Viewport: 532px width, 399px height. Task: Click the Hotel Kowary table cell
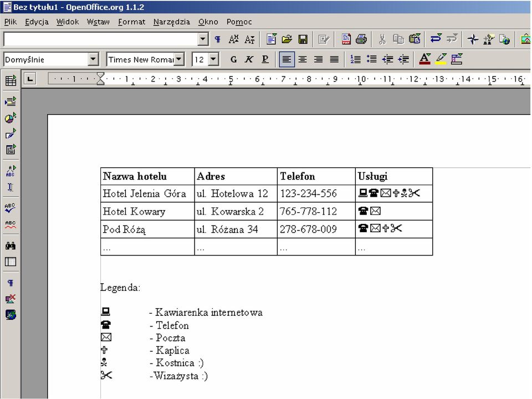pyautogui.click(x=147, y=211)
